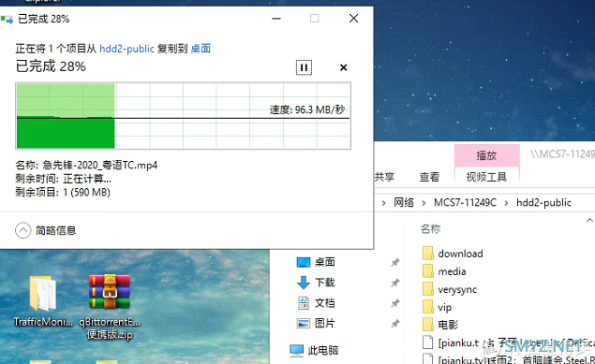595x364 pixels.
Task: Cancel the file copy with the X button
Action: [344, 67]
